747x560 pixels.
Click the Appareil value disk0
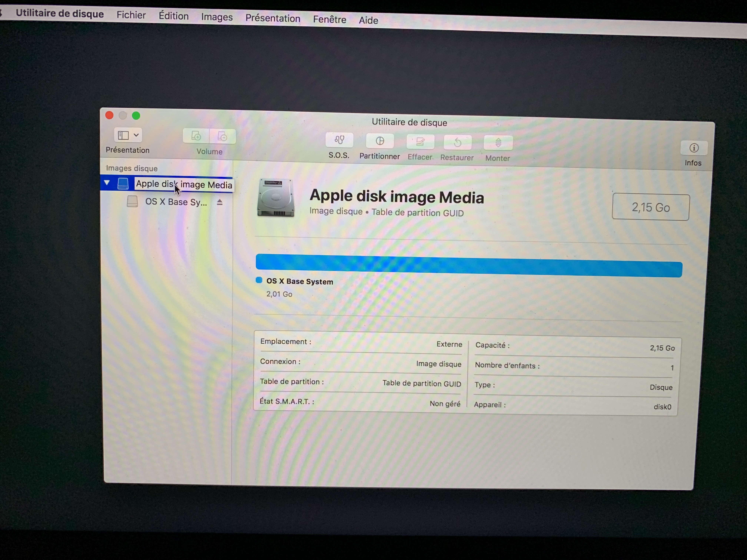click(662, 407)
